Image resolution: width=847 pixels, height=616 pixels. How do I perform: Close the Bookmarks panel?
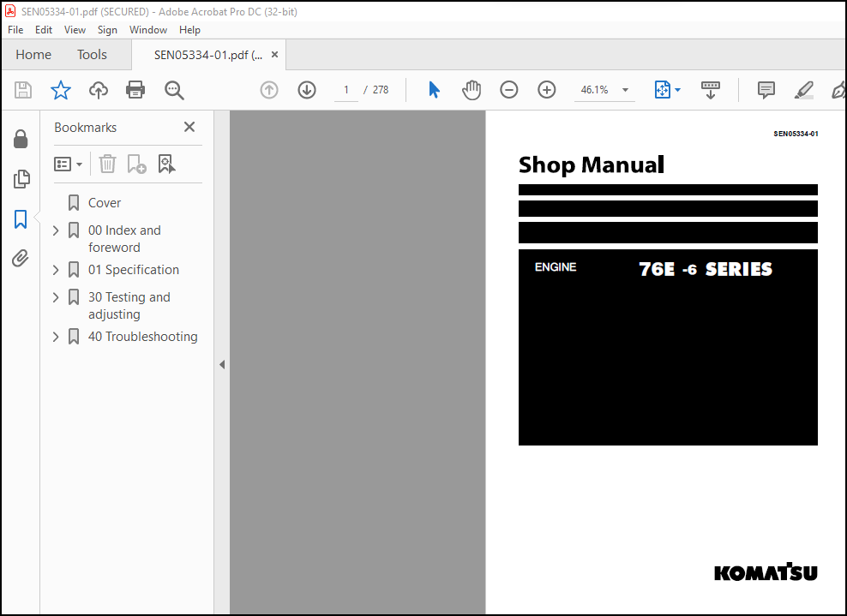click(189, 127)
